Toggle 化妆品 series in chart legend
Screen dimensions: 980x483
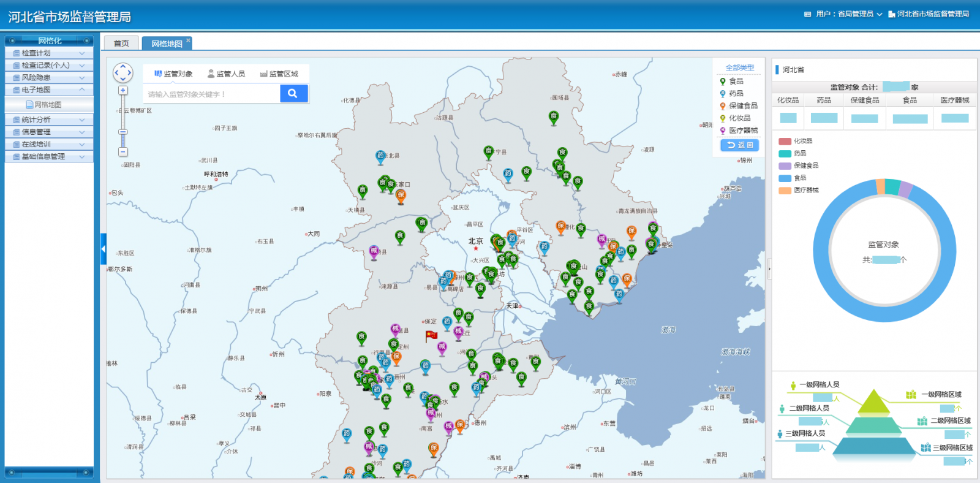click(785, 141)
